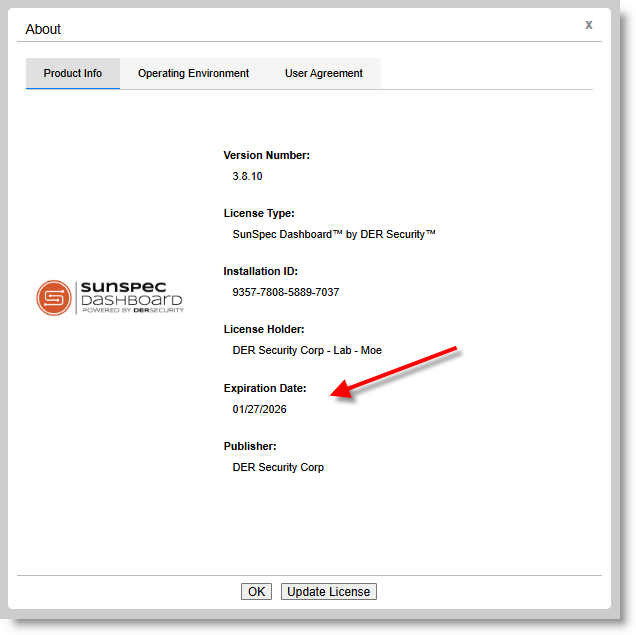Click the License Holder label
The height and width of the screenshot is (635, 636).
point(264,329)
